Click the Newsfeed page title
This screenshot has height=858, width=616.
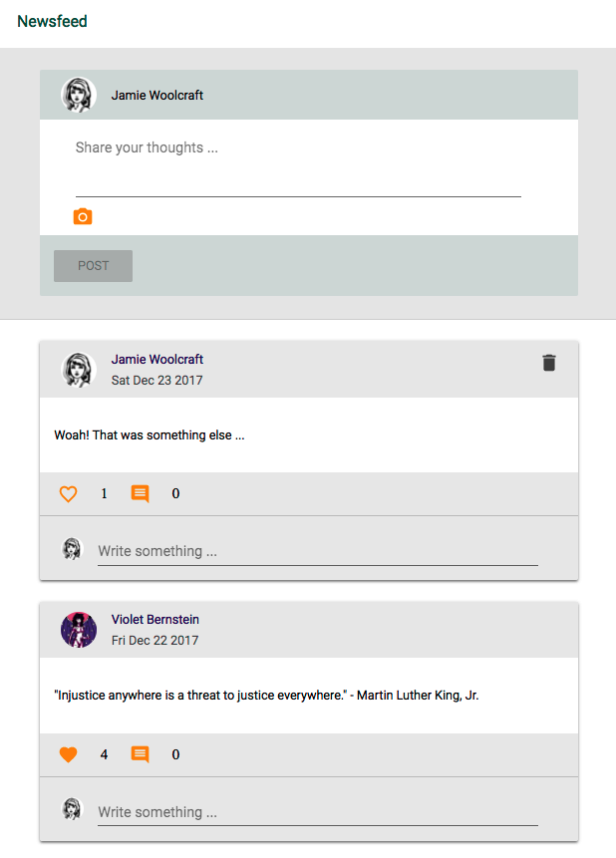coord(53,21)
